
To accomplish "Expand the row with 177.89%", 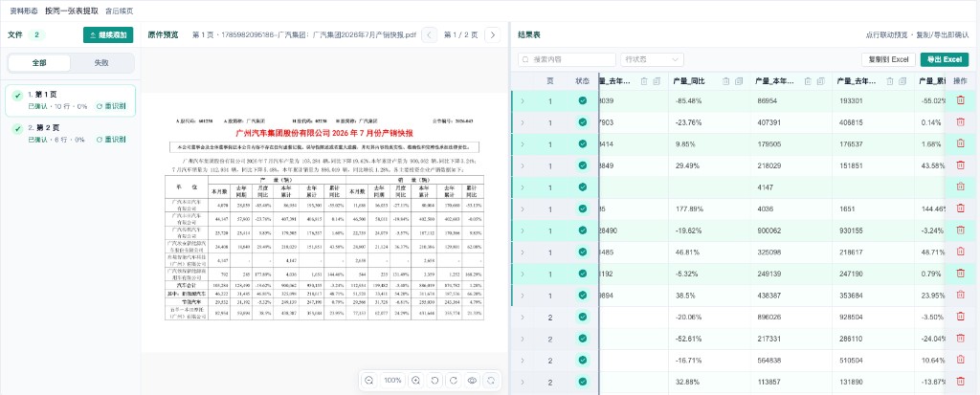I will (x=523, y=208).
